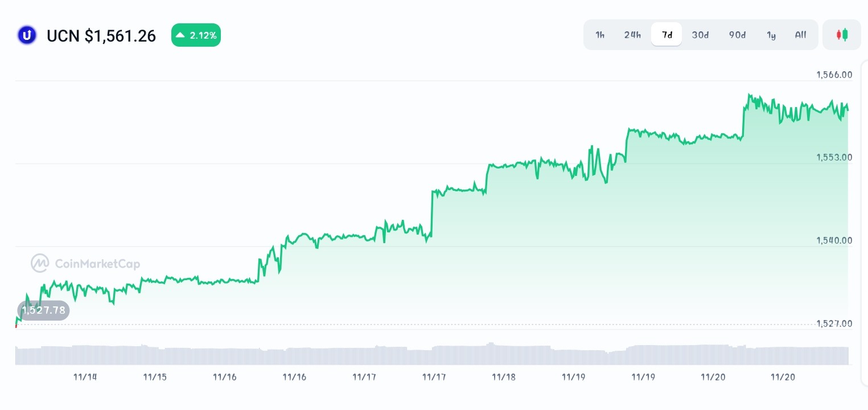Click the 11/15 date axis label

coord(155,377)
